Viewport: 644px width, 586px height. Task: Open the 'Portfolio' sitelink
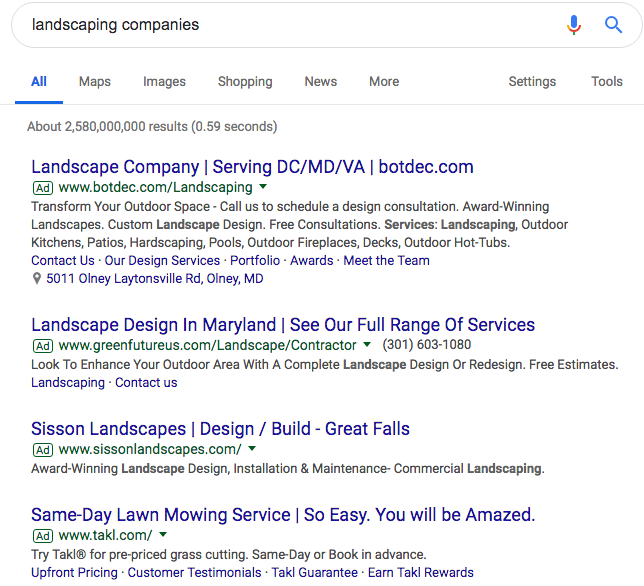coord(255,260)
